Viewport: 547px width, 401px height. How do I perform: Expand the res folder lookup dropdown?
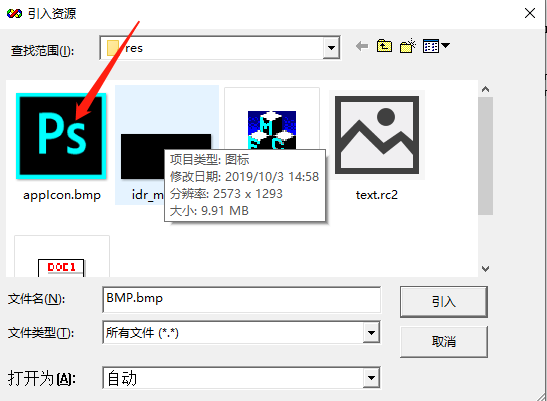[331, 47]
